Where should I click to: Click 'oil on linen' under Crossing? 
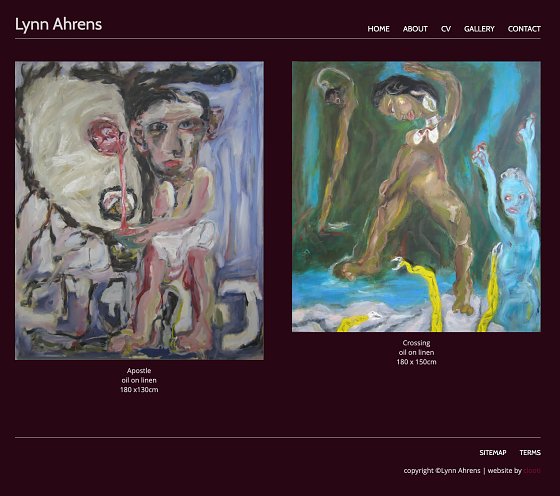(x=416, y=352)
